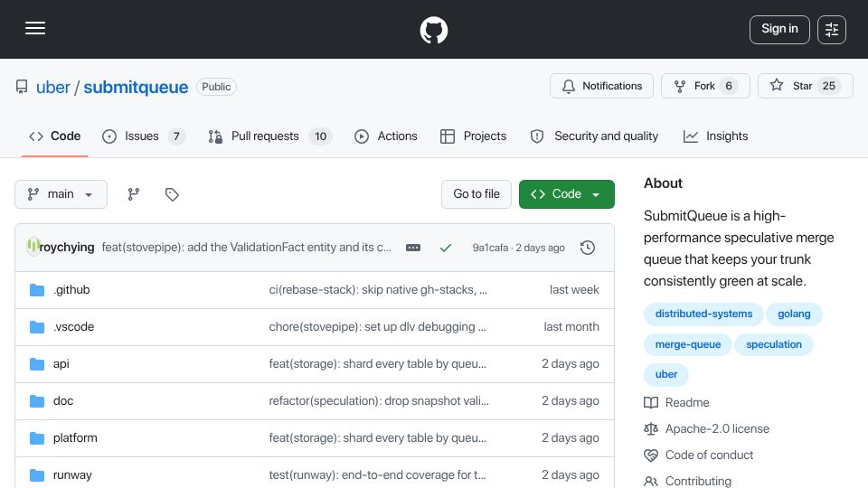This screenshot has width=868, height=488.
Task: Click the GitHub logo
Action: (433, 30)
